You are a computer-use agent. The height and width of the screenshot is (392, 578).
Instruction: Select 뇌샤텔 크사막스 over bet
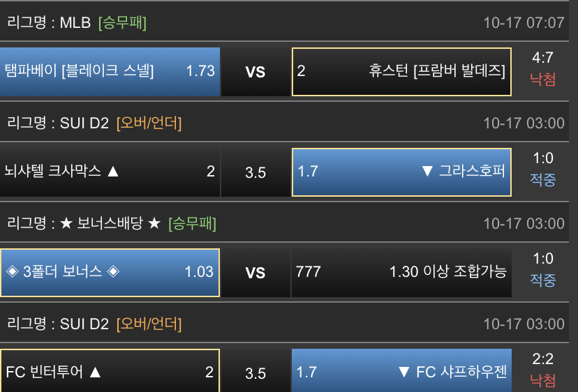tap(110, 172)
